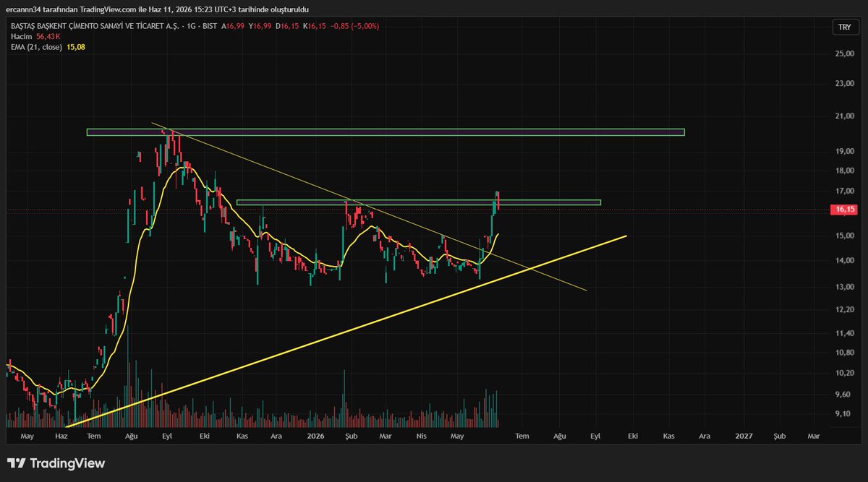Screen dimensions: 868x482
Task: Click the 17,00 price axis label
Action: point(844,191)
